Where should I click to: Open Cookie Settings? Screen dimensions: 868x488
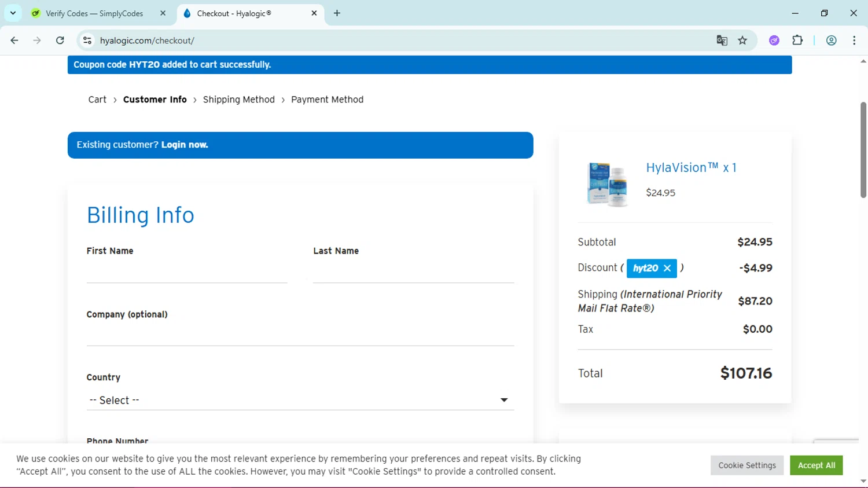(x=747, y=465)
